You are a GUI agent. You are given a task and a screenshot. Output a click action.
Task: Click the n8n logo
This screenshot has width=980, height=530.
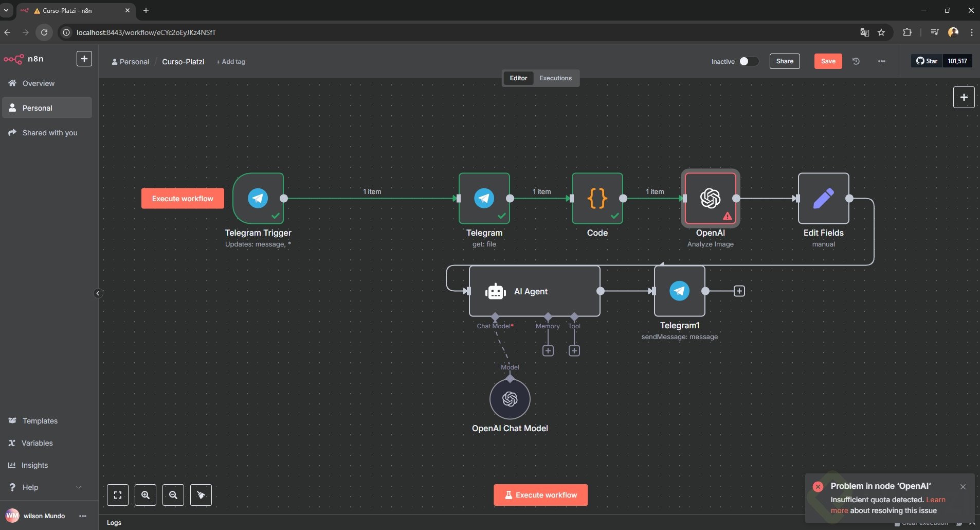pos(24,59)
